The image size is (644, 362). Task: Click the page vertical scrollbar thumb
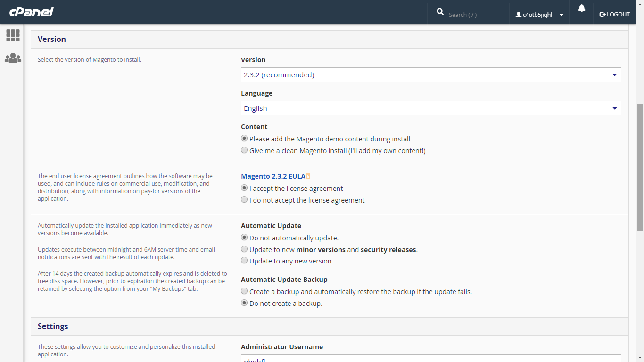click(640, 167)
